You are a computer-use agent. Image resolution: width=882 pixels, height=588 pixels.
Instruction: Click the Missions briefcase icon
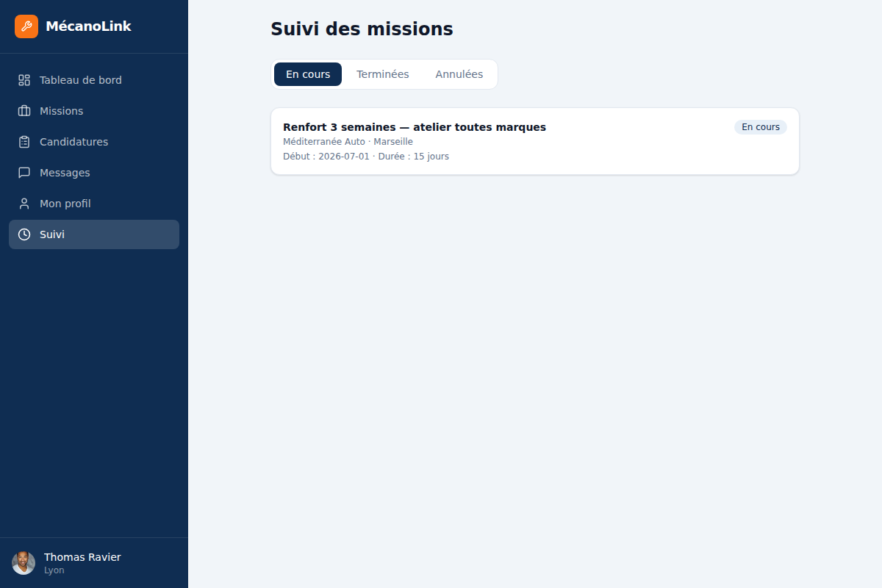point(24,111)
